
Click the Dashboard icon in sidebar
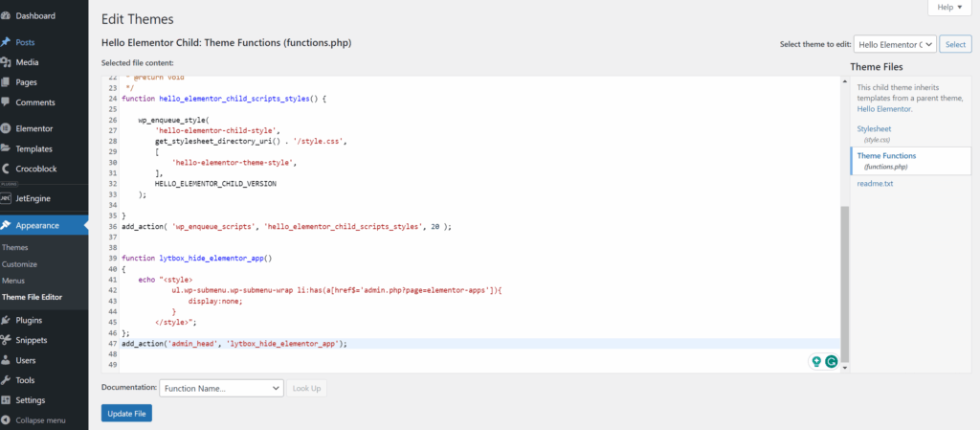point(6,15)
